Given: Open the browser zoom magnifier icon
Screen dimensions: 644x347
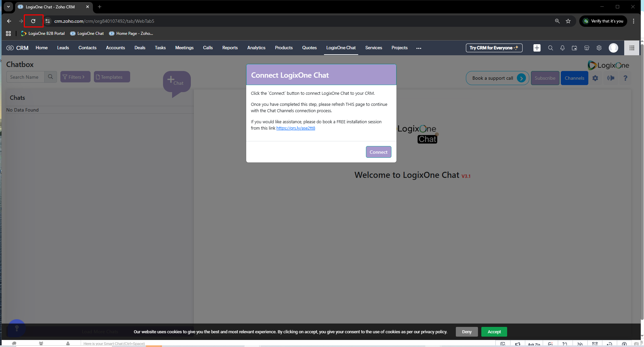Looking at the screenshot, I should pos(557,21).
